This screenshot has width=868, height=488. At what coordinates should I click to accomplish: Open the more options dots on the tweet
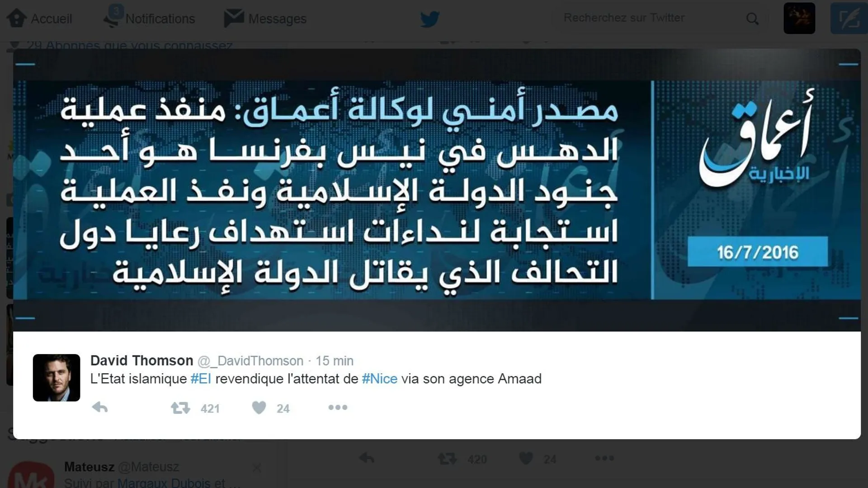(338, 407)
